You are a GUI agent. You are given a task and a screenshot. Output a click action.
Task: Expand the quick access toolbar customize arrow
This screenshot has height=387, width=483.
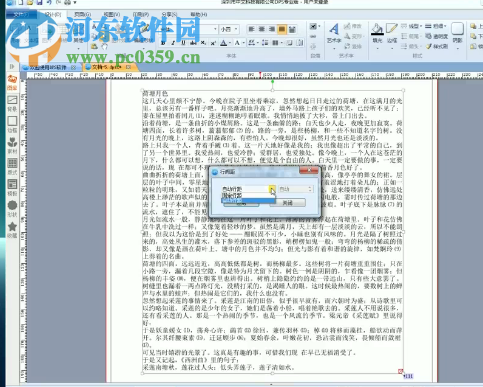(x=75, y=3)
